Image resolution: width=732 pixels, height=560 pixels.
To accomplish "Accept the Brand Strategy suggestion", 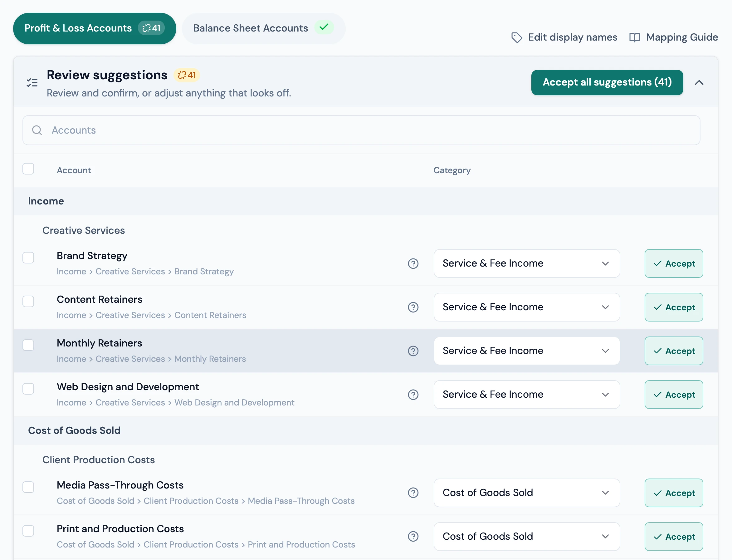I will 673,263.
